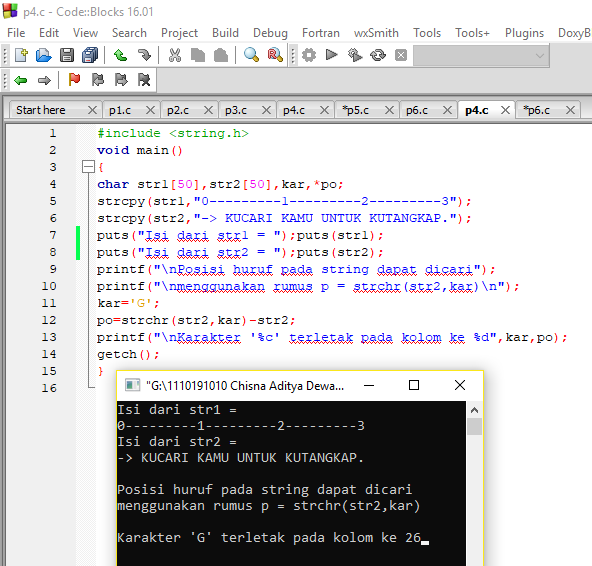Toggle bookmark with the red flag icon
592x566 pixels.
[x=74, y=80]
